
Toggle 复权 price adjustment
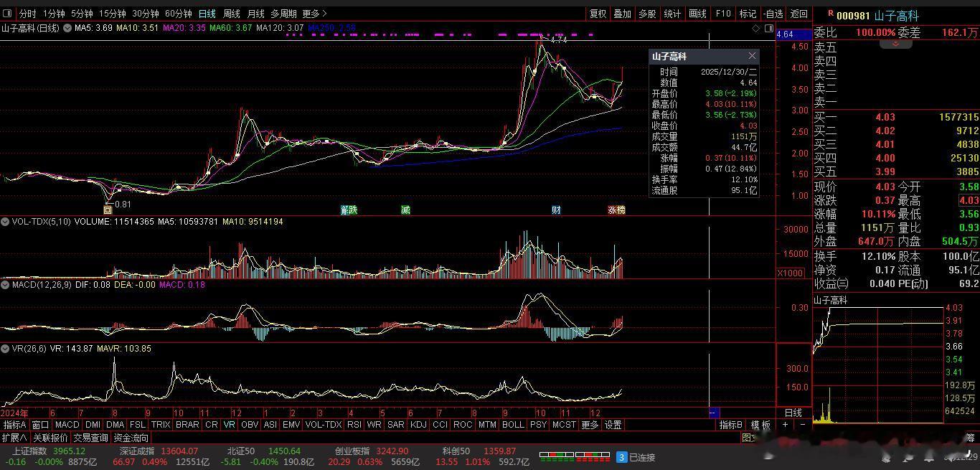click(598, 14)
